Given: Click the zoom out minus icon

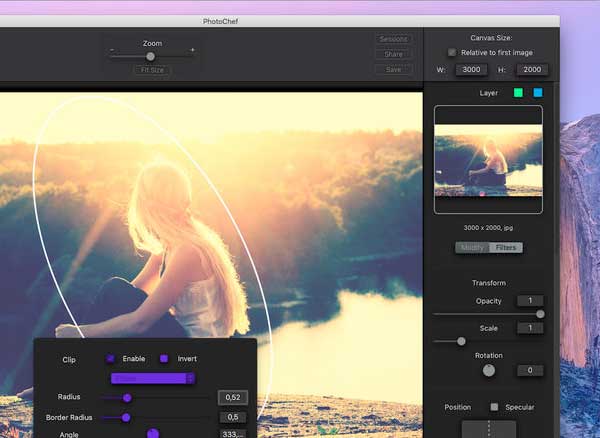Looking at the screenshot, I should point(112,50).
